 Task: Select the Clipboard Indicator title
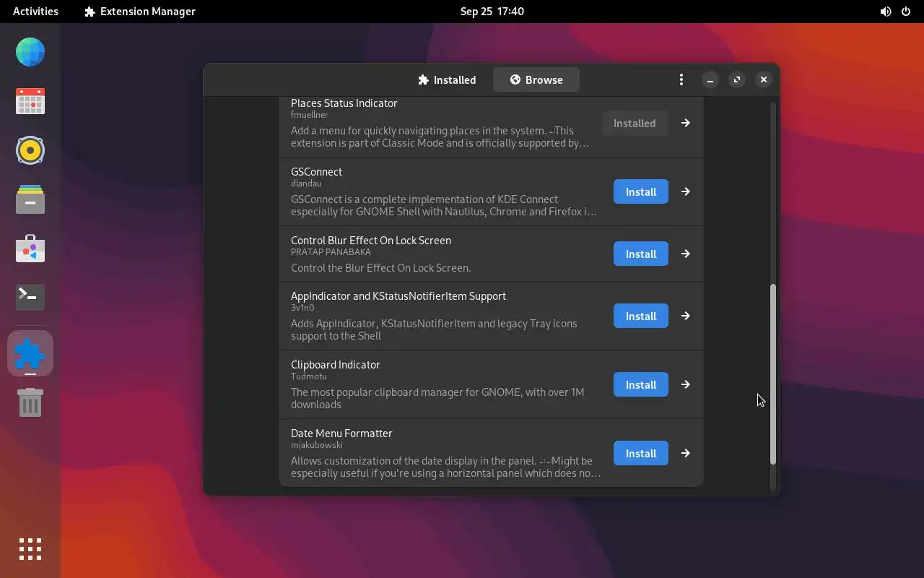click(x=335, y=364)
